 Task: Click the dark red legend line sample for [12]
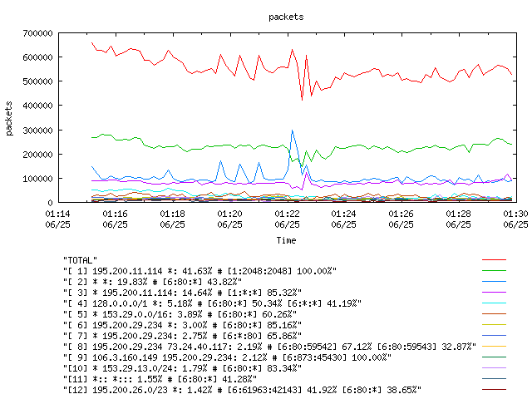494,389
